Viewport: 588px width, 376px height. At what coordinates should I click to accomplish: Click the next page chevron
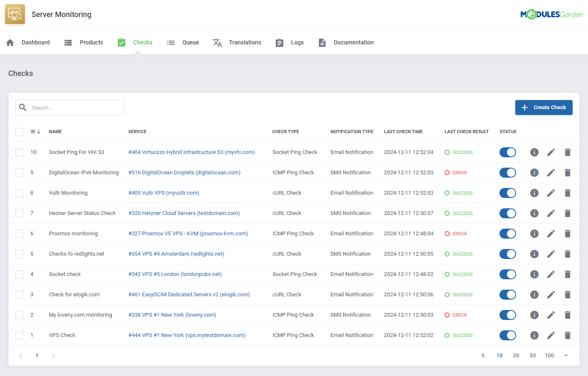[53, 355]
